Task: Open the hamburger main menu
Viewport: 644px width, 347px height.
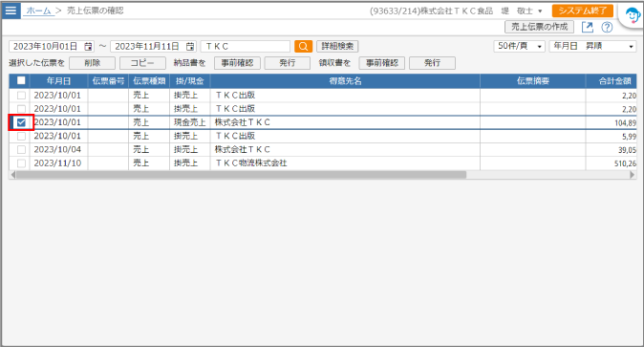Action: pos(11,11)
